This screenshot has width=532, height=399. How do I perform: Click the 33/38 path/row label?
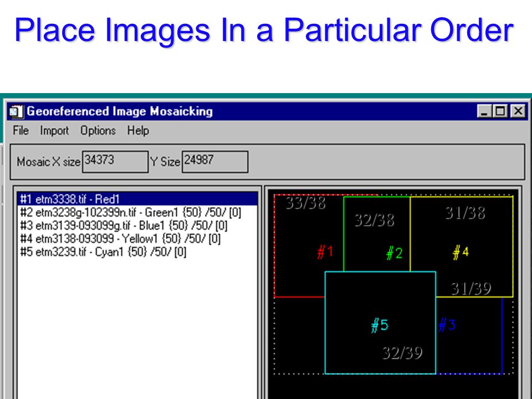(x=306, y=203)
